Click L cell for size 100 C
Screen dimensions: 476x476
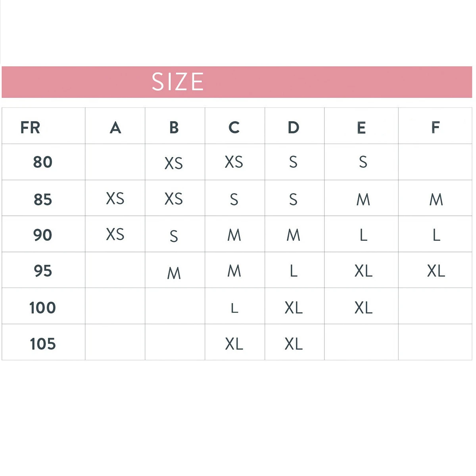click(x=234, y=308)
